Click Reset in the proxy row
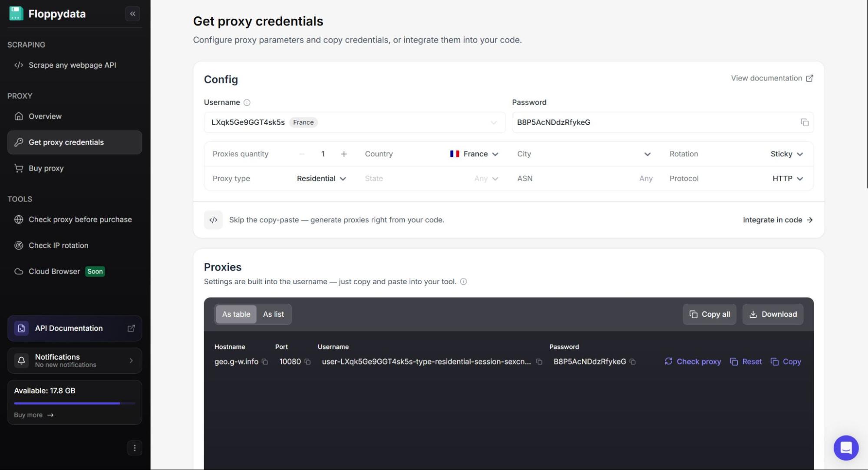The image size is (868, 470). (746, 362)
